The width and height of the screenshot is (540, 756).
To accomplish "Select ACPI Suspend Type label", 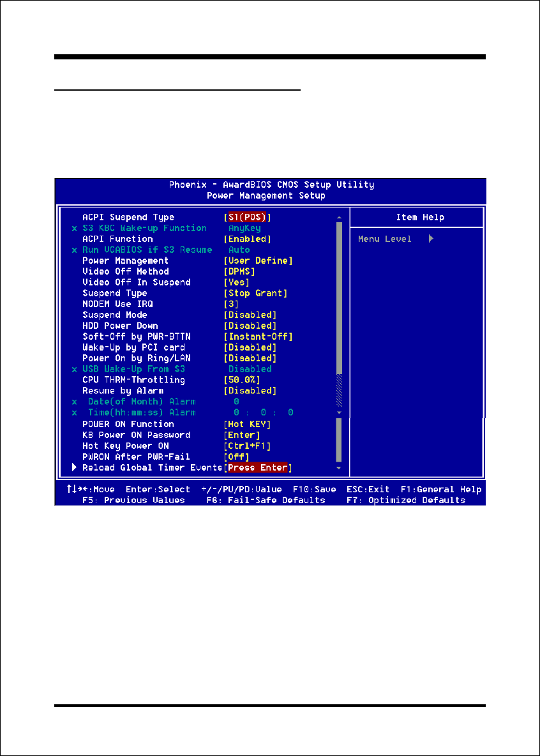I will tap(128, 218).
